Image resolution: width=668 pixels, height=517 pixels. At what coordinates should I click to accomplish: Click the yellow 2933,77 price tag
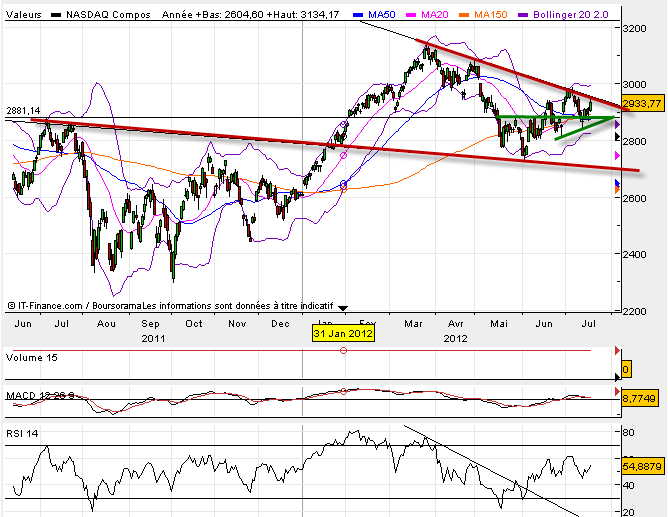click(x=642, y=103)
